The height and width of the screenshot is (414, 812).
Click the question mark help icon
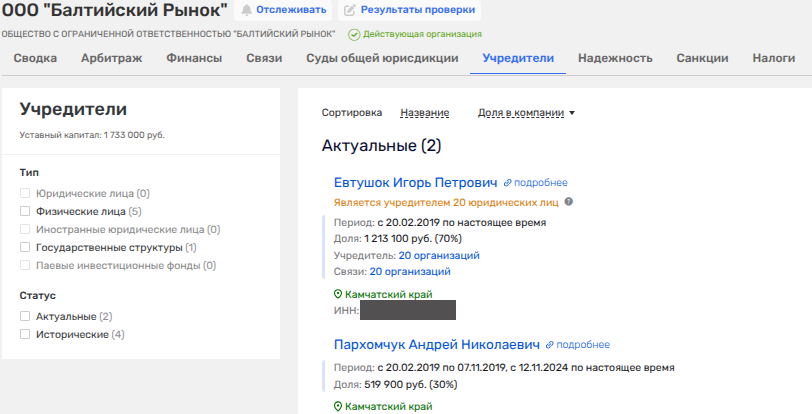[569, 202]
